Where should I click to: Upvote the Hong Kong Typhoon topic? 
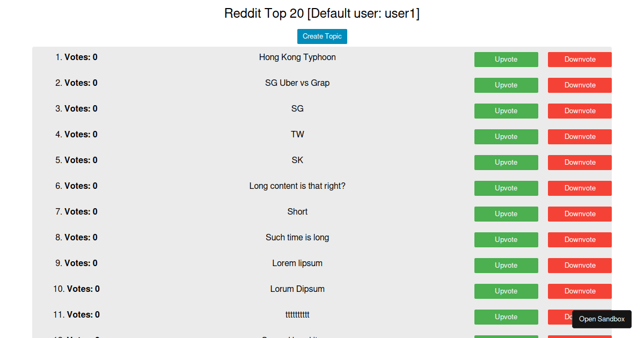click(506, 60)
